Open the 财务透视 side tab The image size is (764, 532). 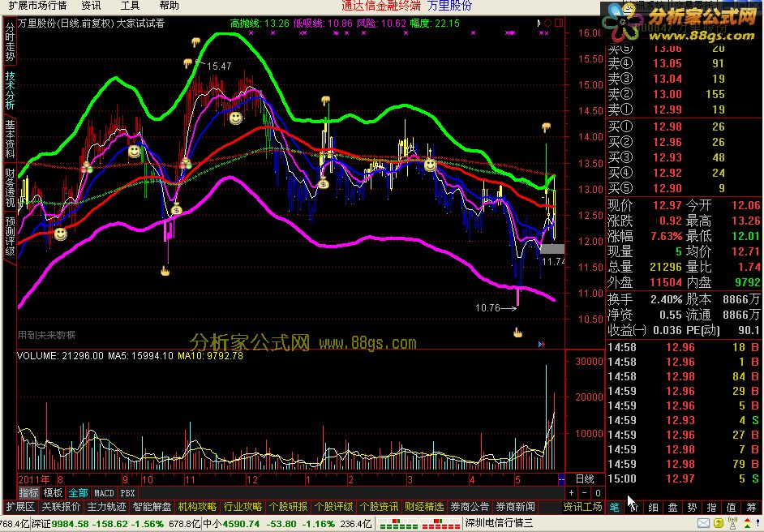[10, 187]
